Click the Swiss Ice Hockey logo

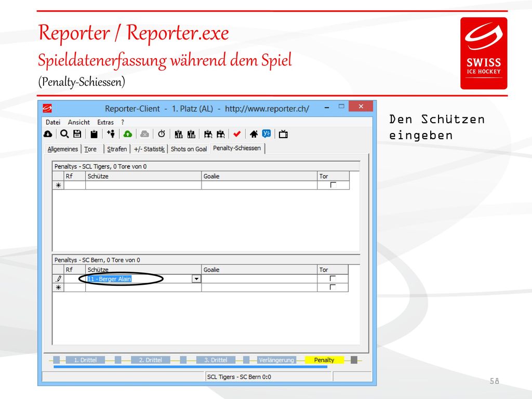[x=484, y=54]
